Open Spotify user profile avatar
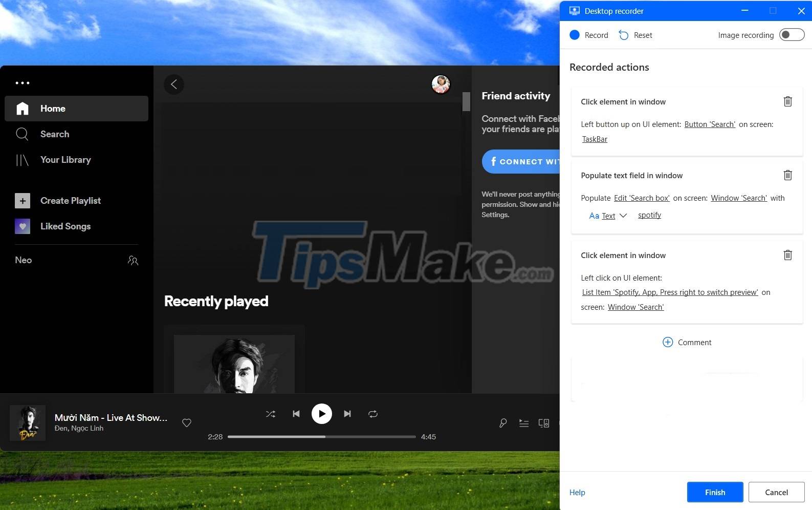The height and width of the screenshot is (510, 812). click(x=441, y=84)
